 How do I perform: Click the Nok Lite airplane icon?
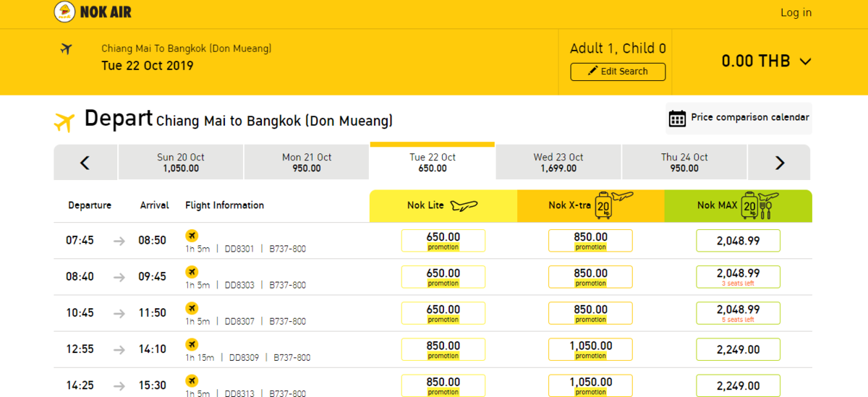pyautogui.click(x=464, y=206)
